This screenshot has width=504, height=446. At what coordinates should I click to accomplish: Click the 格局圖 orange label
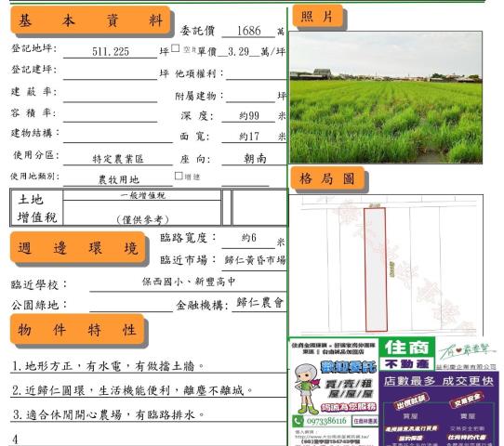[327, 178]
